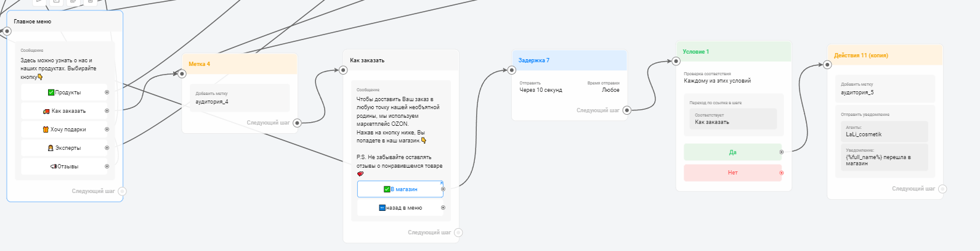Viewport: 980px width, 251px height.
Task: Click the red output port of Нет branch
Action: [x=782, y=173]
